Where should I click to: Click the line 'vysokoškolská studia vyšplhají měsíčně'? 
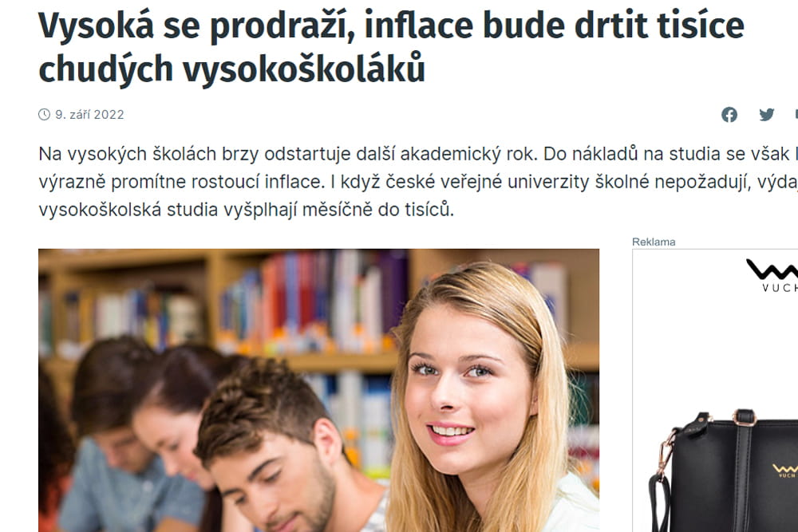click(x=206, y=210)
